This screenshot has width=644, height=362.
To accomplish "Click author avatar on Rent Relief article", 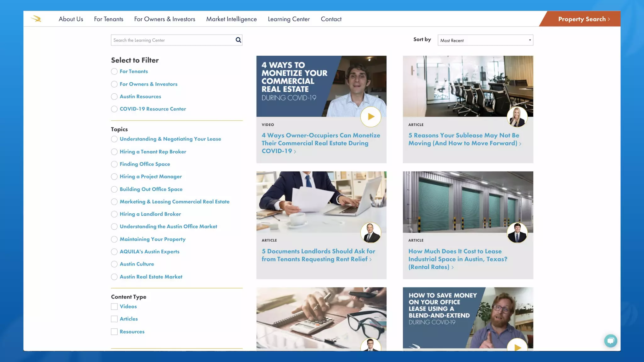I will coord(370,233).
